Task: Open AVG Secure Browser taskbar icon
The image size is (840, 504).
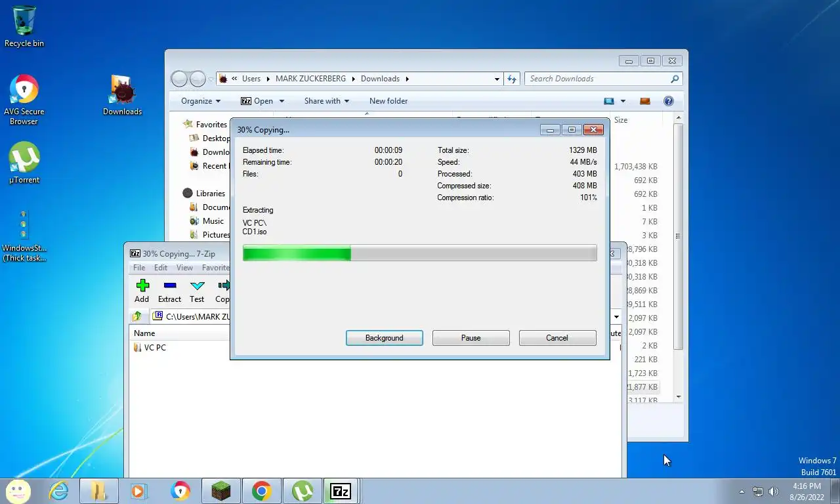Action: click(180, 491)
